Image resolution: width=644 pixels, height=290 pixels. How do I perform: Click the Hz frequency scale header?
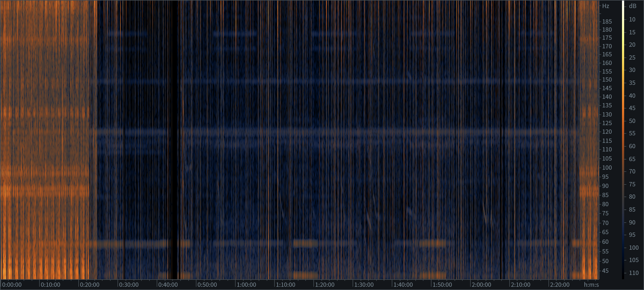606,6
